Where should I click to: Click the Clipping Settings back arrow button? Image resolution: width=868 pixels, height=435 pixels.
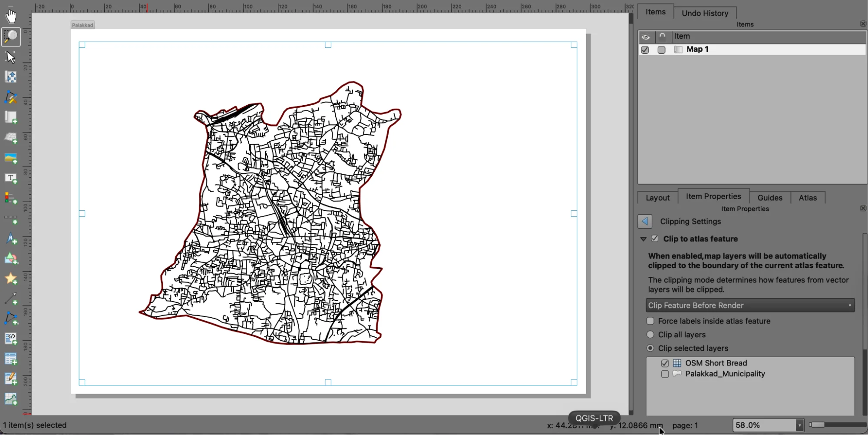644,221
